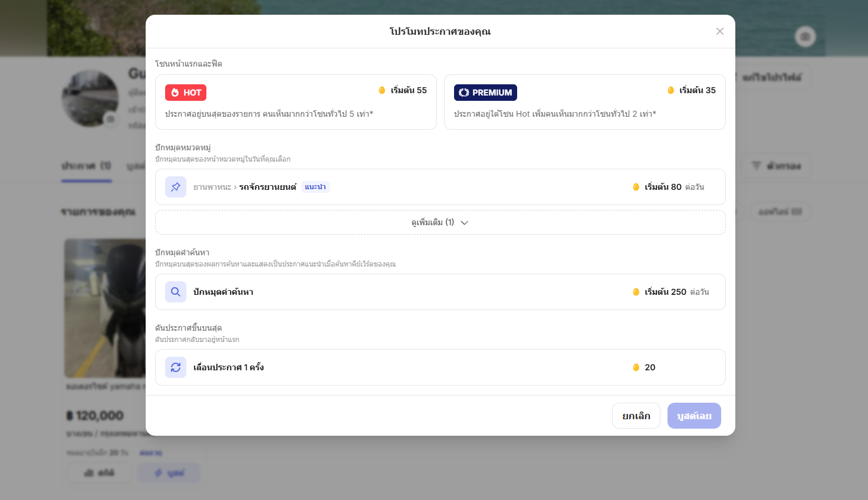Close the promote dialog with X

click(720, 31)
